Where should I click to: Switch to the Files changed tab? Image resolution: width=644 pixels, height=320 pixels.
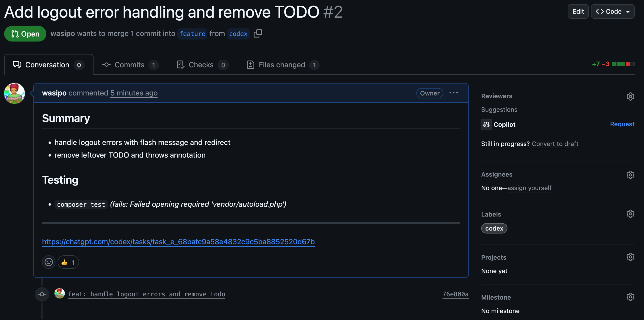click(283, 65)
